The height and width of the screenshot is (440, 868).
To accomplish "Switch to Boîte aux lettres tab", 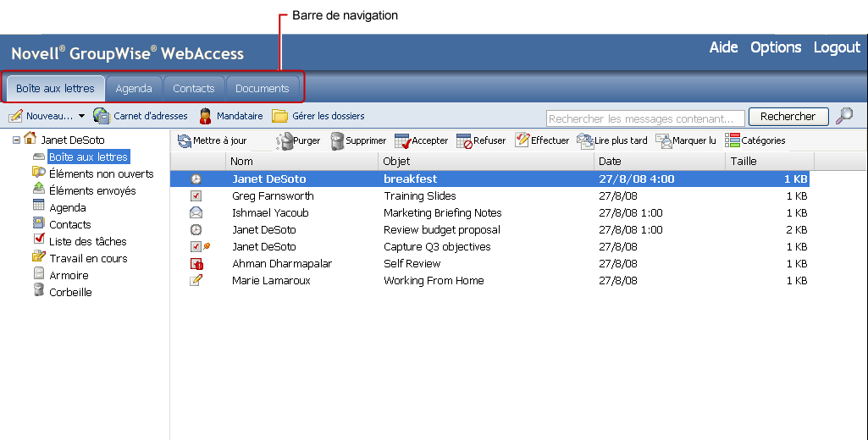I will click(55, 89).
